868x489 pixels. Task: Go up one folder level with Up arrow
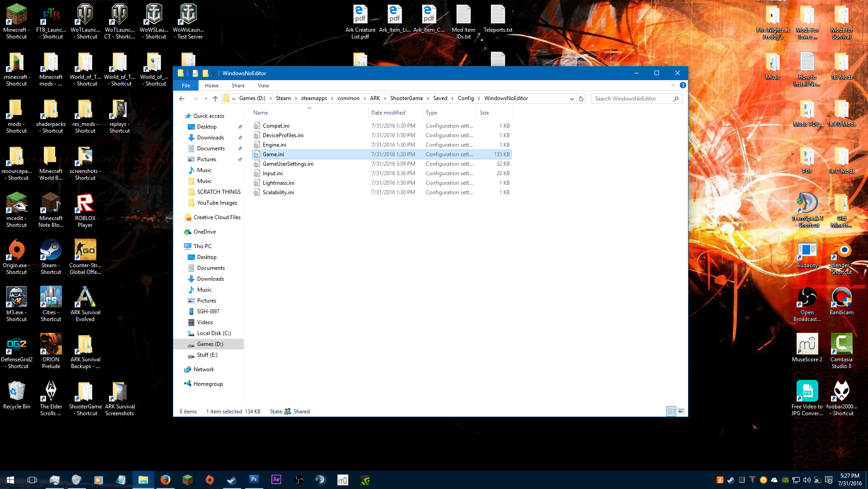pos(215,99)
